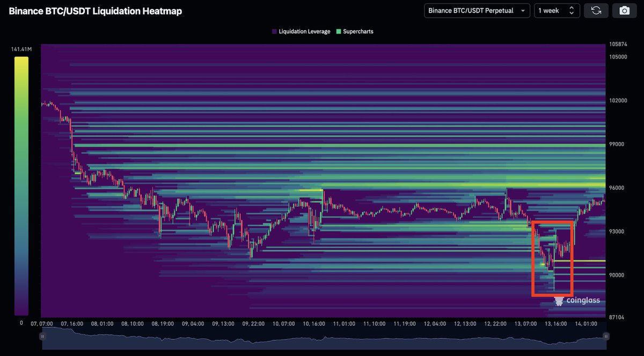Click the 102000 price axis label
Screen dimensions: 644x356
pos(618,100)
